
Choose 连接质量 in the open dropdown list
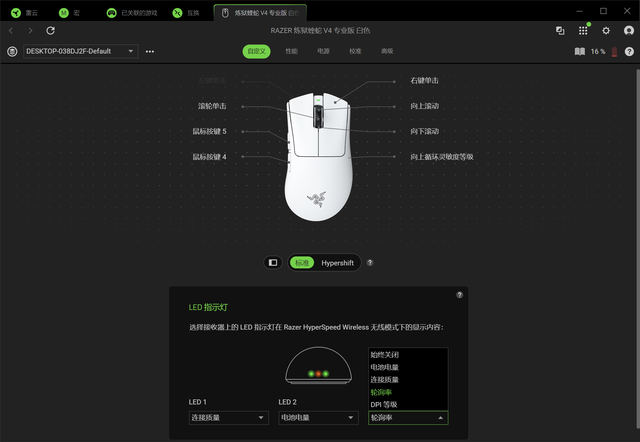point(408,380)
